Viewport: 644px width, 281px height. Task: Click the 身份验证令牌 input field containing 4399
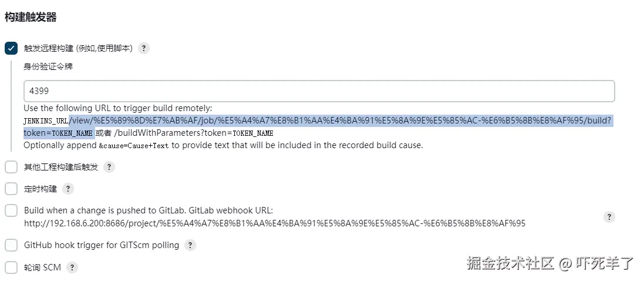pyautogui.click(x=319, y=91)
